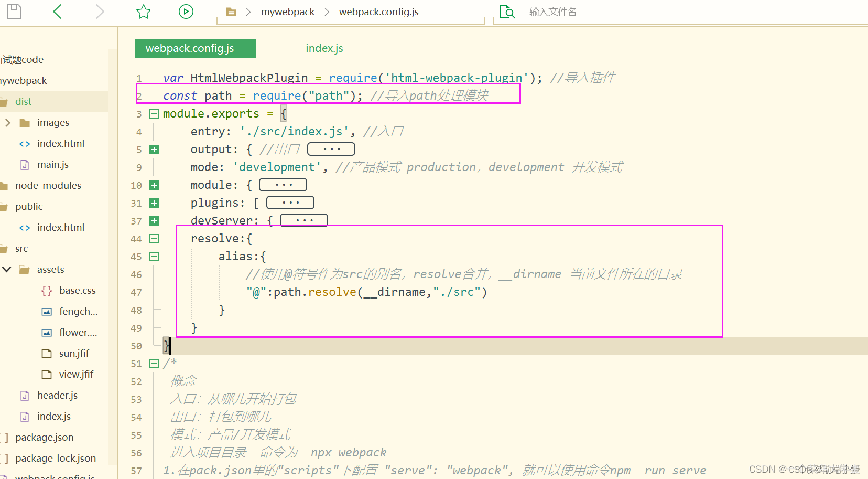Viewport: 868px width, 479px height.
Task: Click the 'development' string on line 9
Action: tap(277, 167)
